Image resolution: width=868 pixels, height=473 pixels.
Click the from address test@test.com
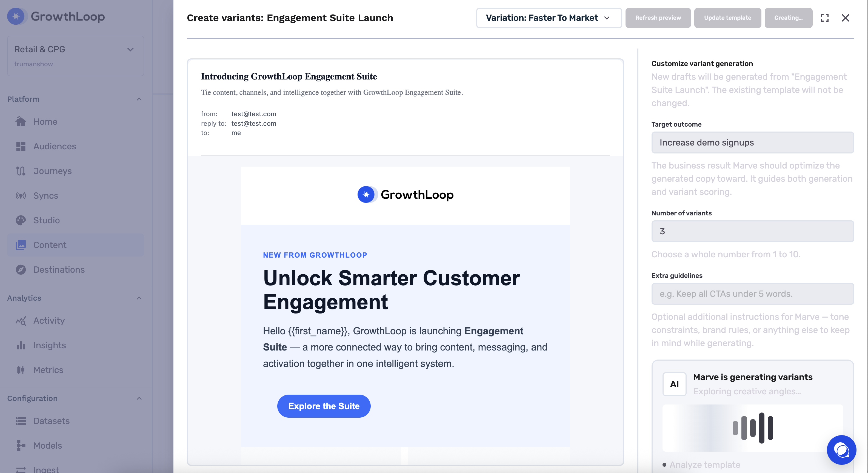point(254,114)
